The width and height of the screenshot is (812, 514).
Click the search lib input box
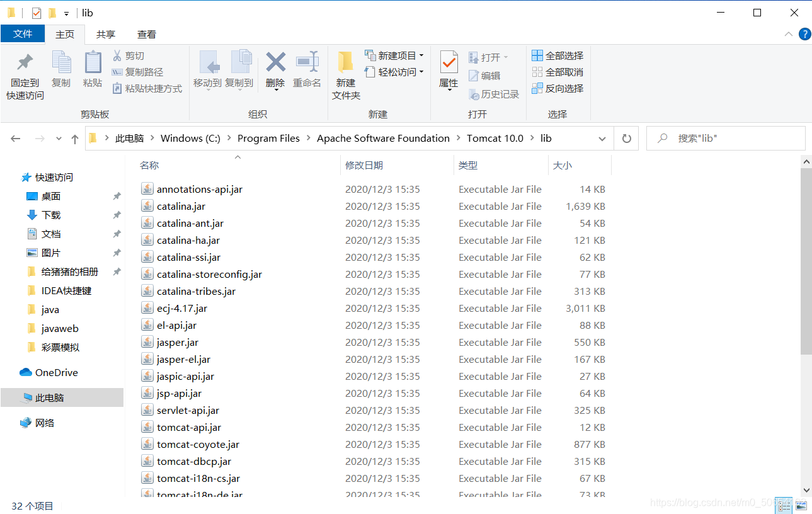pos(726,139)
